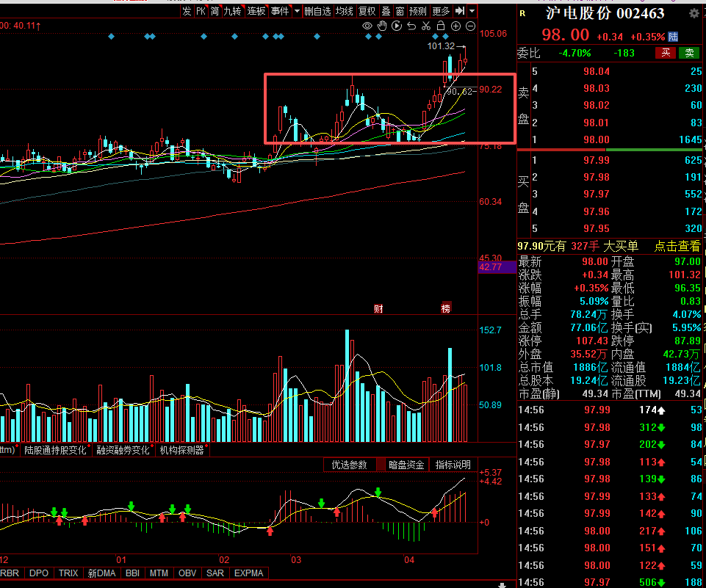706x588 pixels.
Task: Click the 财 financial report marker
Action: pos(378,308)
